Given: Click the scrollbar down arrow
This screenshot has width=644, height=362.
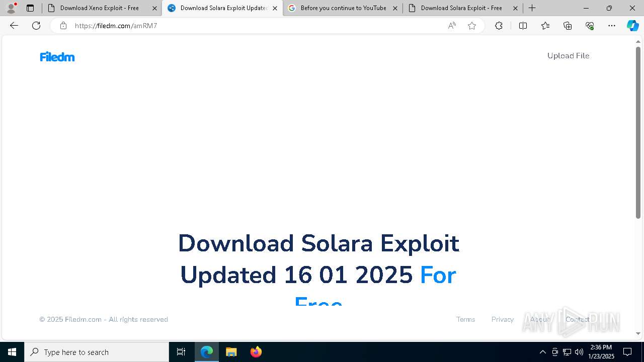Looking at the screenshot, I should pos(638,333).
